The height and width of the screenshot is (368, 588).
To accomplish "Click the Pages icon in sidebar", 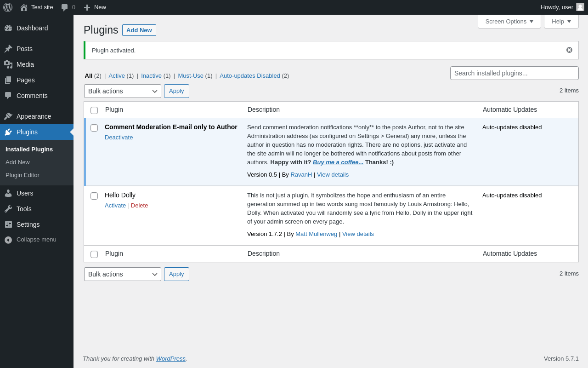I will [8, 80].
